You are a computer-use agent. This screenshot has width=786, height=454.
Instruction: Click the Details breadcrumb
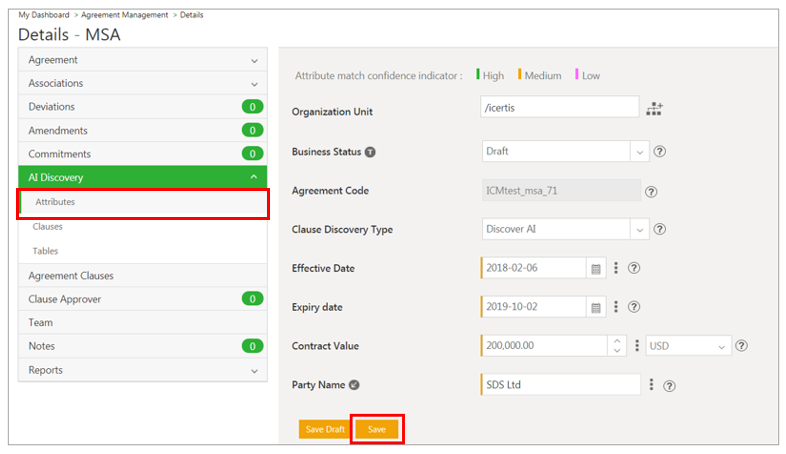click(191, 15)
